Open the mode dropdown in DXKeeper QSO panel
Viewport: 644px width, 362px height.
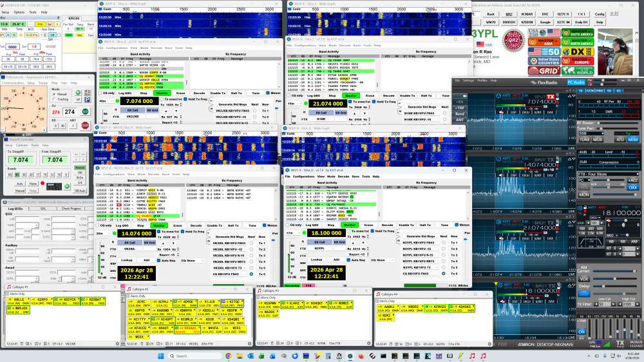(28, 225)
